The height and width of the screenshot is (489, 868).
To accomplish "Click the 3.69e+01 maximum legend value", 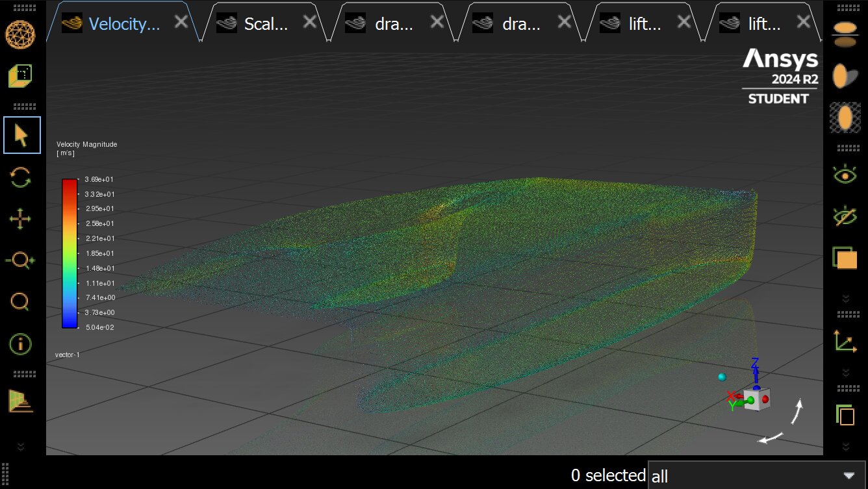I will coord(99,179).
